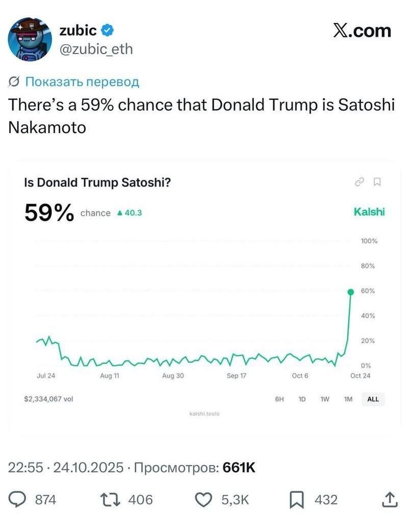This screenshot has height=532, width=409.
Task: Select the 6H chart range
Action: 279,400
